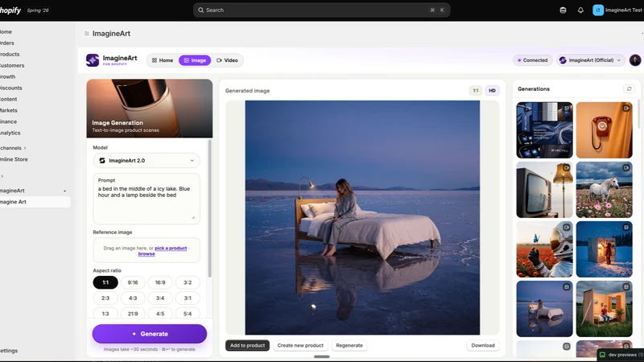This screenshot has width=644, height=362.
Task: Open the notifications bell icon
Action: [580, 10]
